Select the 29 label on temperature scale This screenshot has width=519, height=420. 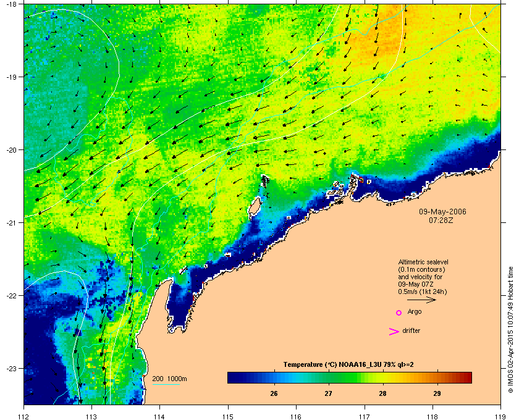[x=437, y=393]
